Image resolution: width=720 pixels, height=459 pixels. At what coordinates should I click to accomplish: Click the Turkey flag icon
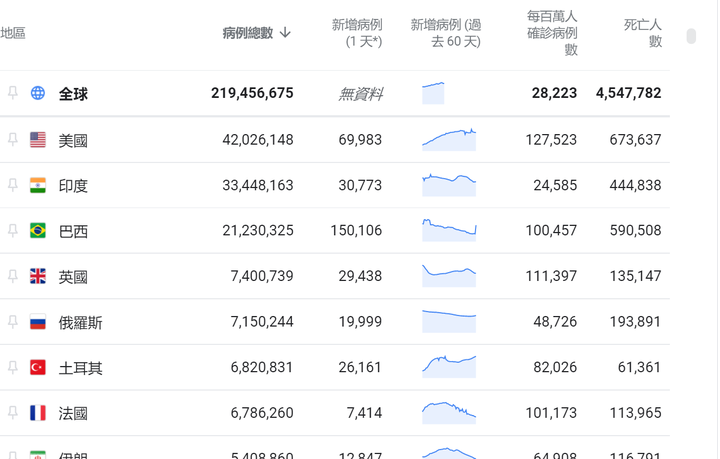pos(38,367)
